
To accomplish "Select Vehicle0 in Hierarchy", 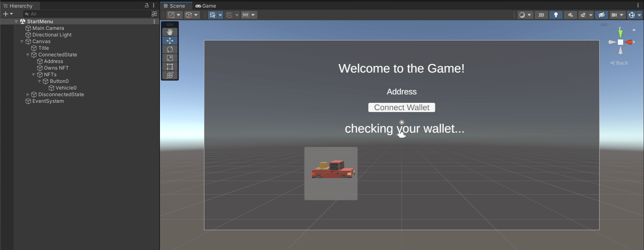I will pos(66,88).
